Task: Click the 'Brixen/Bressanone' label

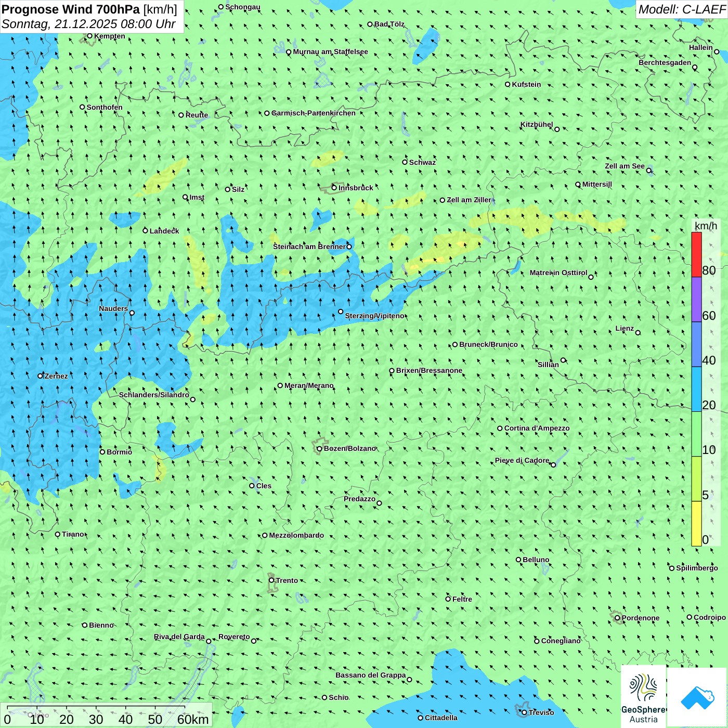Action: (x=429, y=370)
